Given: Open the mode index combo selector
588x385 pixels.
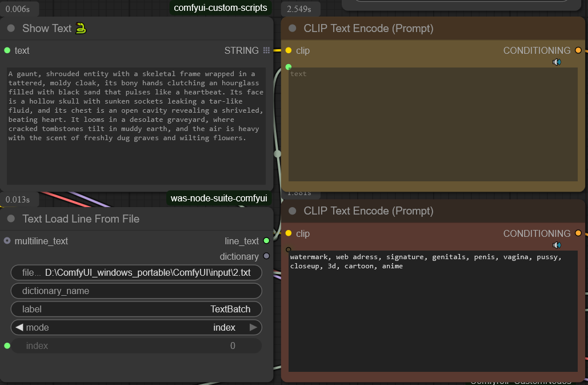Looking at the screenshot, I should tap(136, 327).
